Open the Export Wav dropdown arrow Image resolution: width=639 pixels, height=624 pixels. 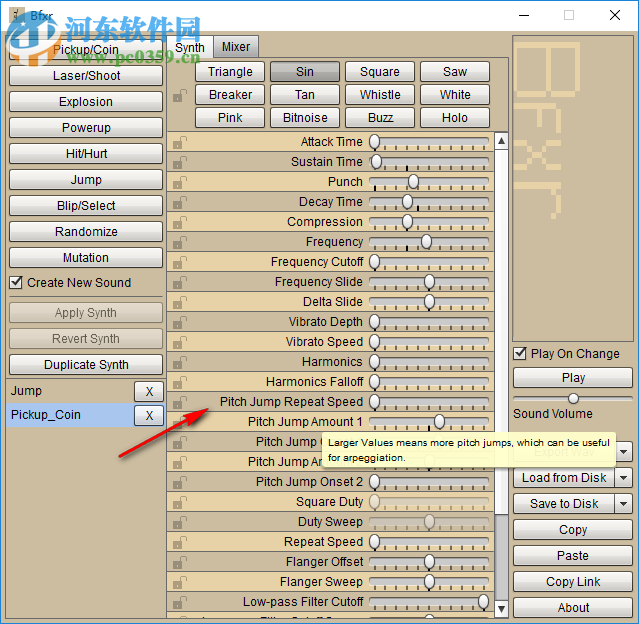pyautogui.click(x=624, y=452)
